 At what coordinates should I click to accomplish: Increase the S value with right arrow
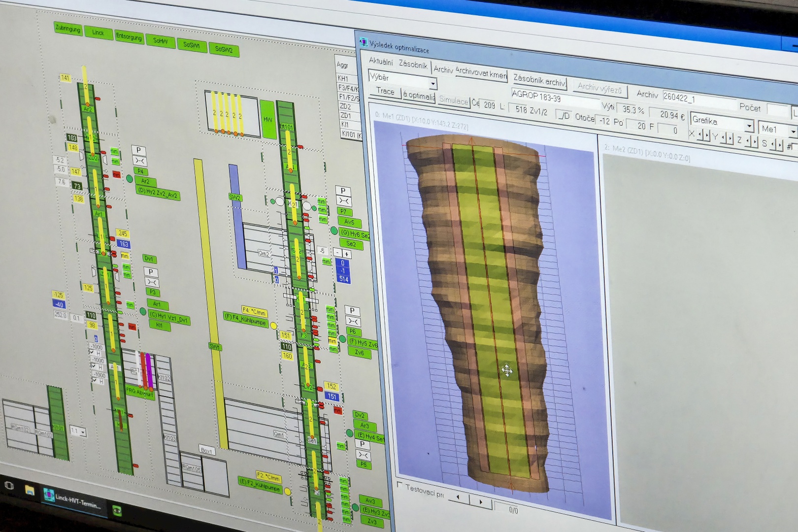point(780,145)
